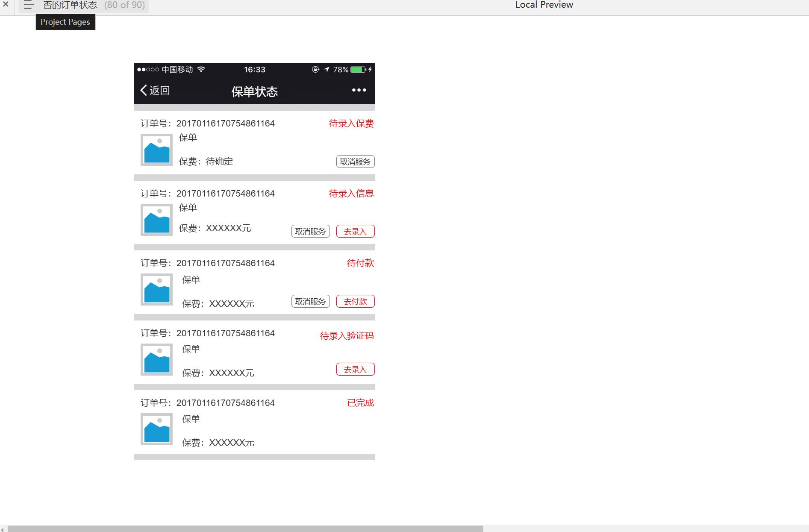Cancel service on the 待付款 order

pos(311,301)
